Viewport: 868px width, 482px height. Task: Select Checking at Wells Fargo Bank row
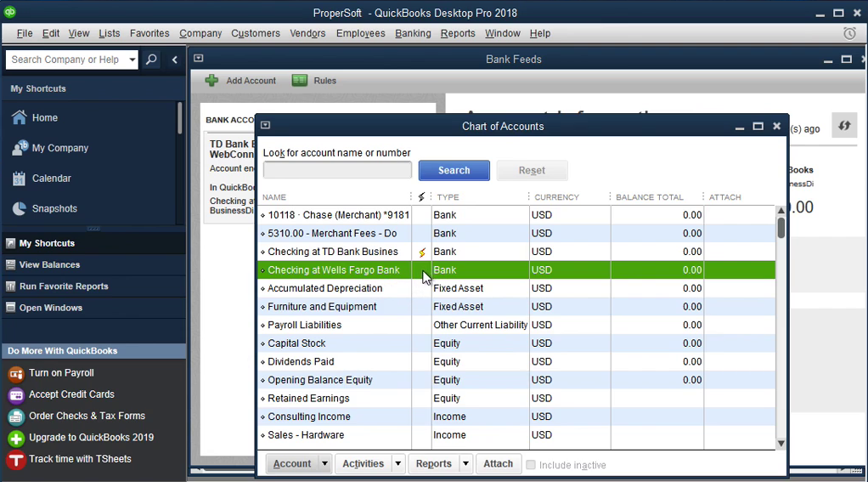click(516, 269)
